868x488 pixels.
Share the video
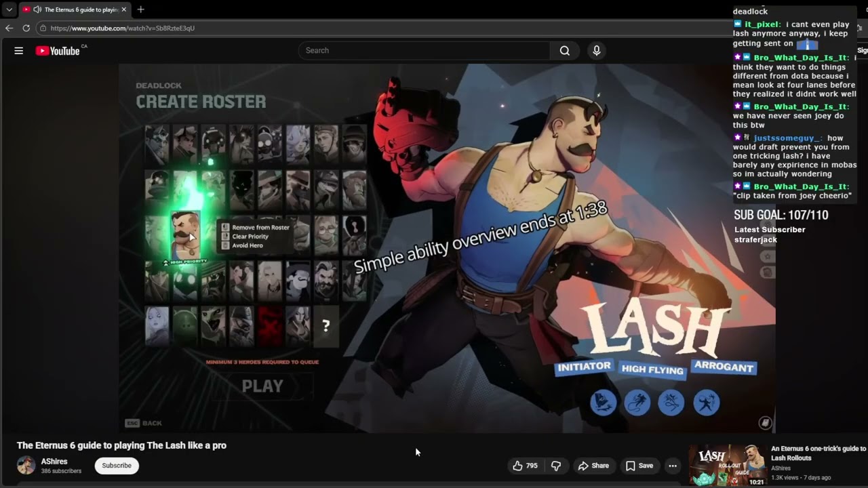coord(593,466)
